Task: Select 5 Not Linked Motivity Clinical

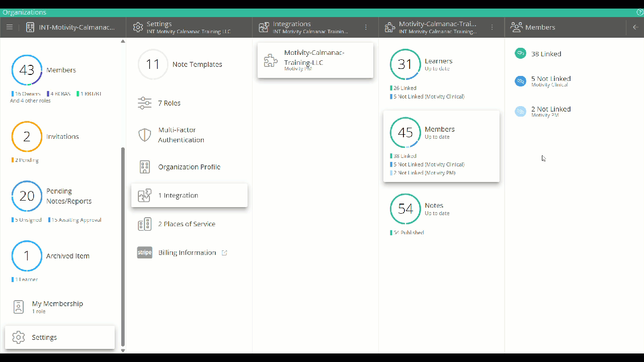Action: (x=550, y=81)
